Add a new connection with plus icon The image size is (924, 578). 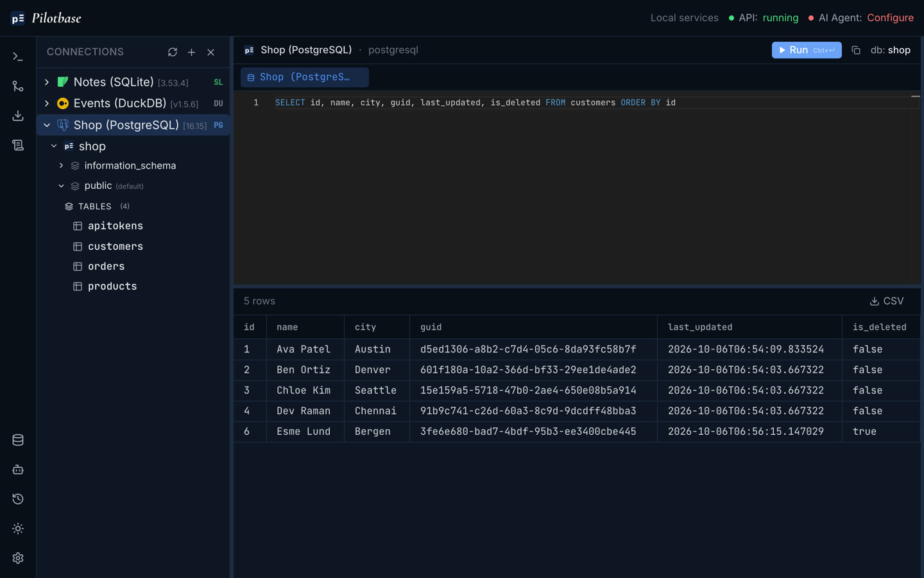(191, 52)
